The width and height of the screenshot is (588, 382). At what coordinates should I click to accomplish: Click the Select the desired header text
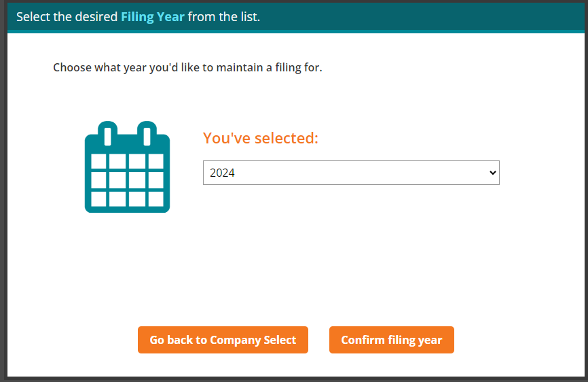67,16
